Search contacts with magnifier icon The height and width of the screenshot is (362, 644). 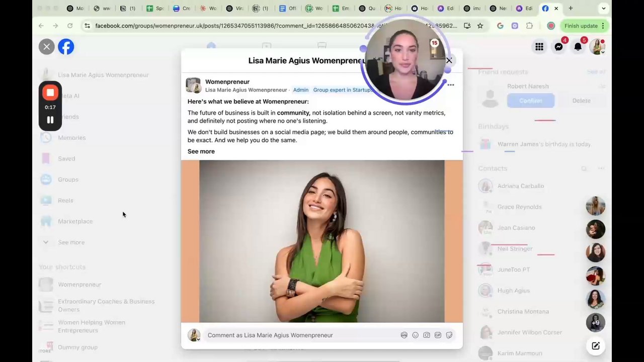point(584,168)
